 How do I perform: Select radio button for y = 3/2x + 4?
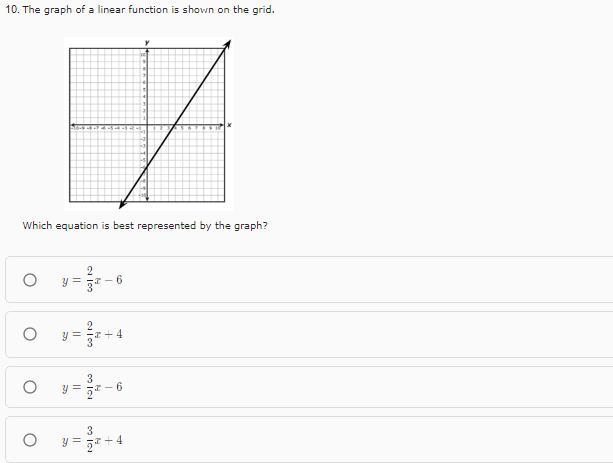click(30, 440)
